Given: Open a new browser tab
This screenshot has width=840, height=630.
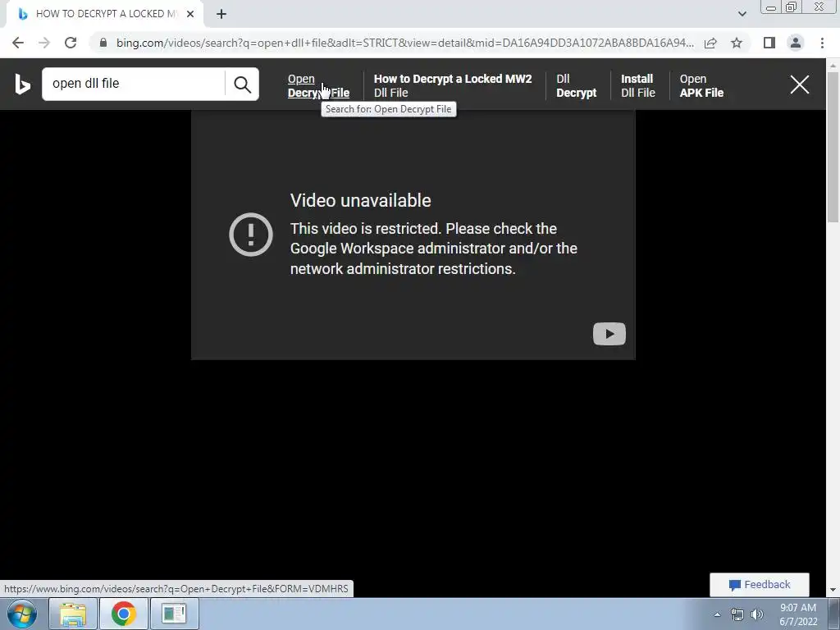Looking at the screenshot, I should 221,15.
